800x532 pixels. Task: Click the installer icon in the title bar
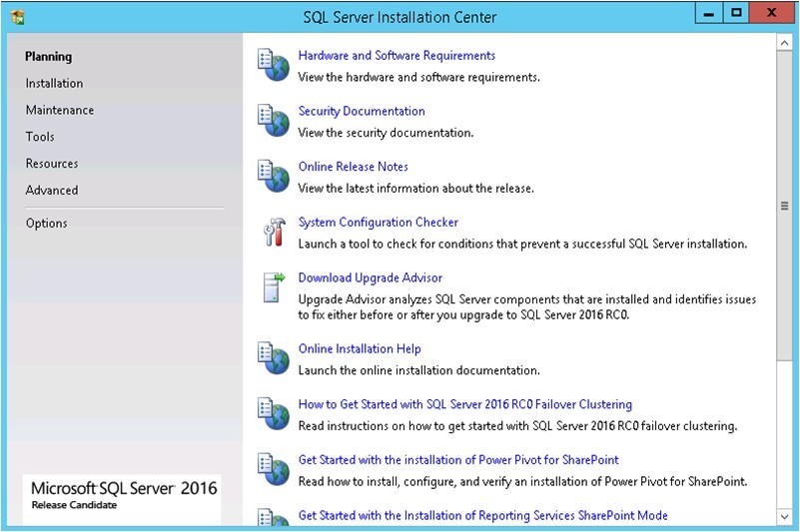tap(17, 17)
